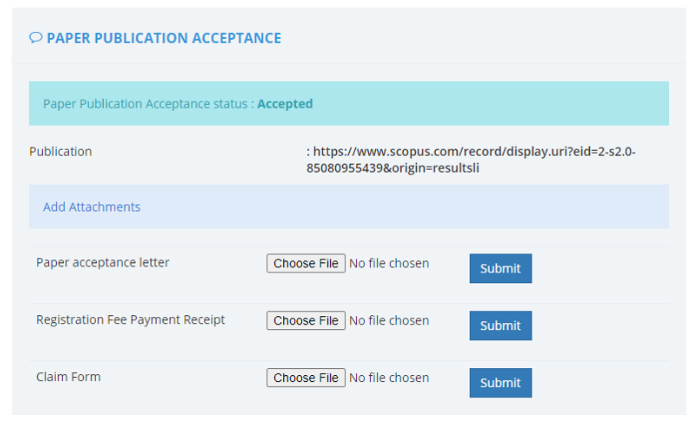
Task: Select the Publication field label
Action: point(60,152)
